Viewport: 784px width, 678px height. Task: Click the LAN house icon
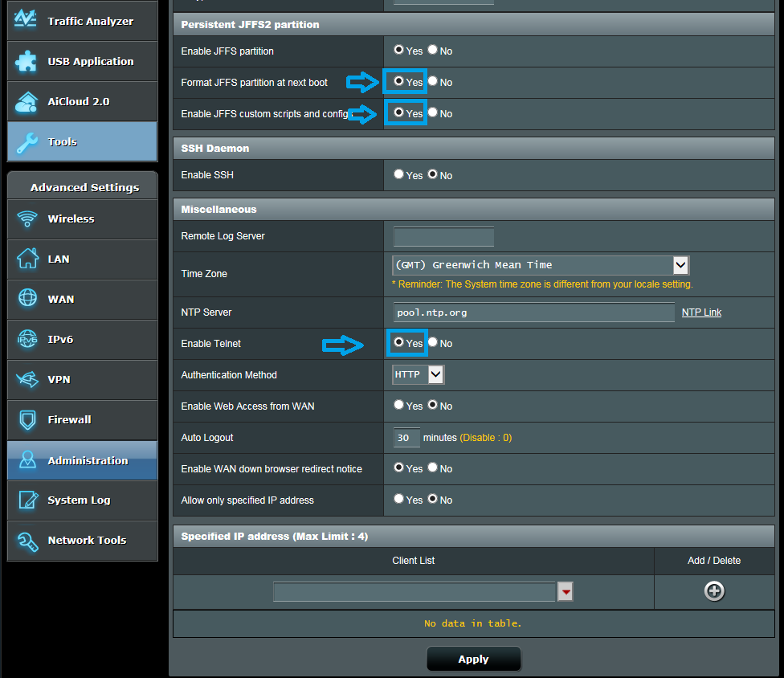[27, 259]
